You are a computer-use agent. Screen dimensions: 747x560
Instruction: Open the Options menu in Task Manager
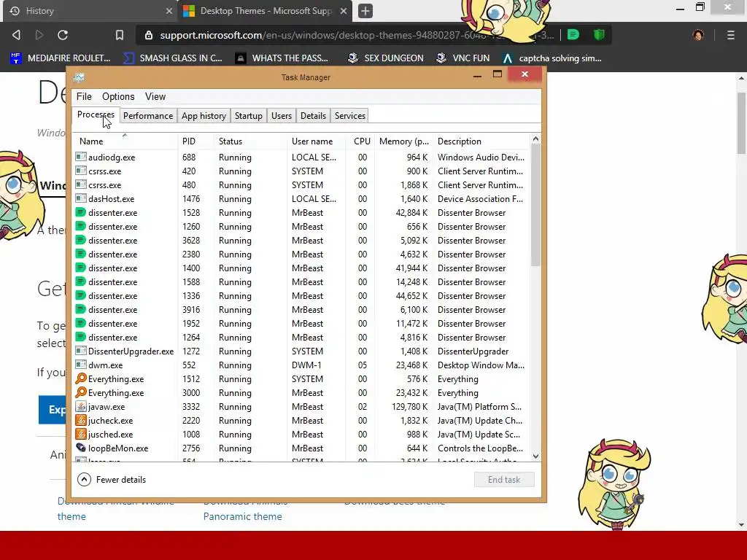pos(118,97)
